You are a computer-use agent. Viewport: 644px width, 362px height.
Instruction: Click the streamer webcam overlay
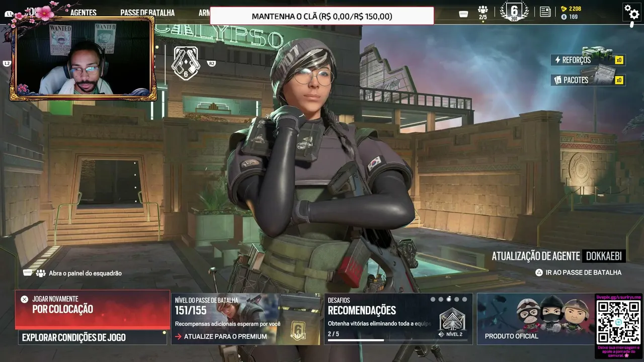click(83, 59)
